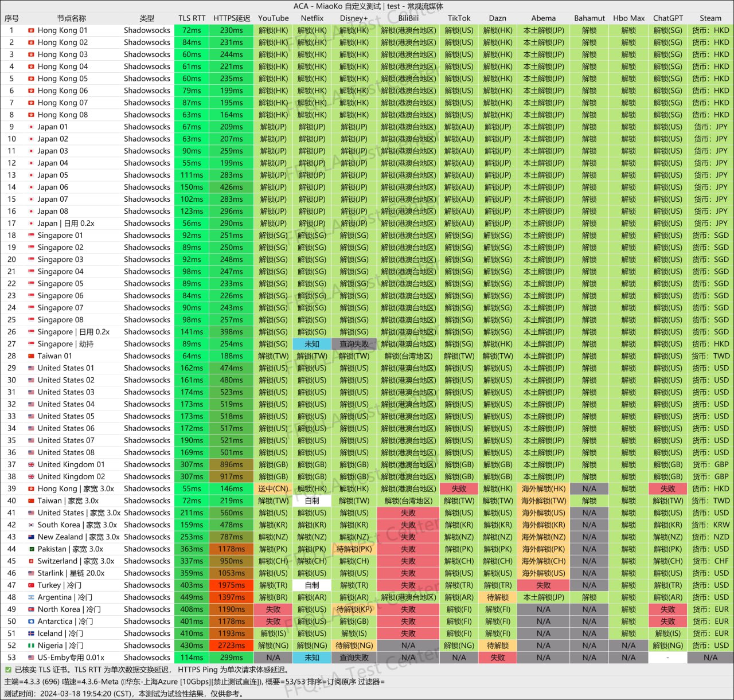Click the Taiwan 01 flag icon

coord(31,356)
